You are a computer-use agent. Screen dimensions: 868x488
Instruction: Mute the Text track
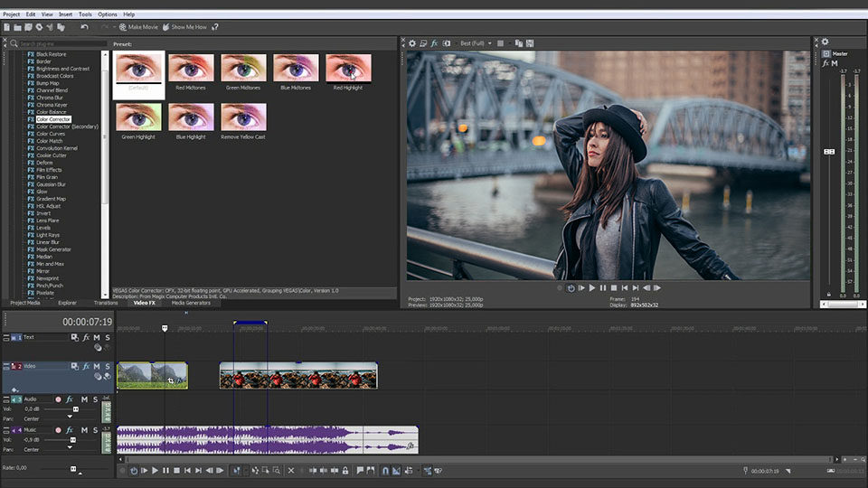click(97, 337)
